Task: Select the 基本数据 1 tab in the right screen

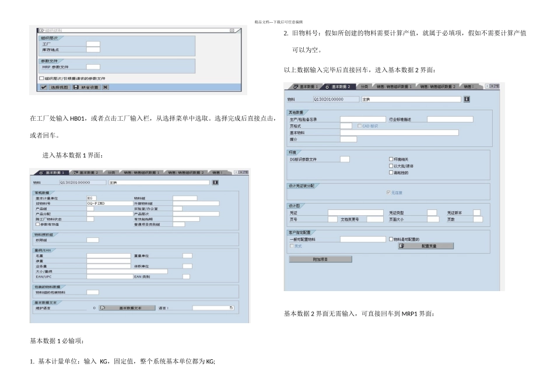Action: pos(306,86)
